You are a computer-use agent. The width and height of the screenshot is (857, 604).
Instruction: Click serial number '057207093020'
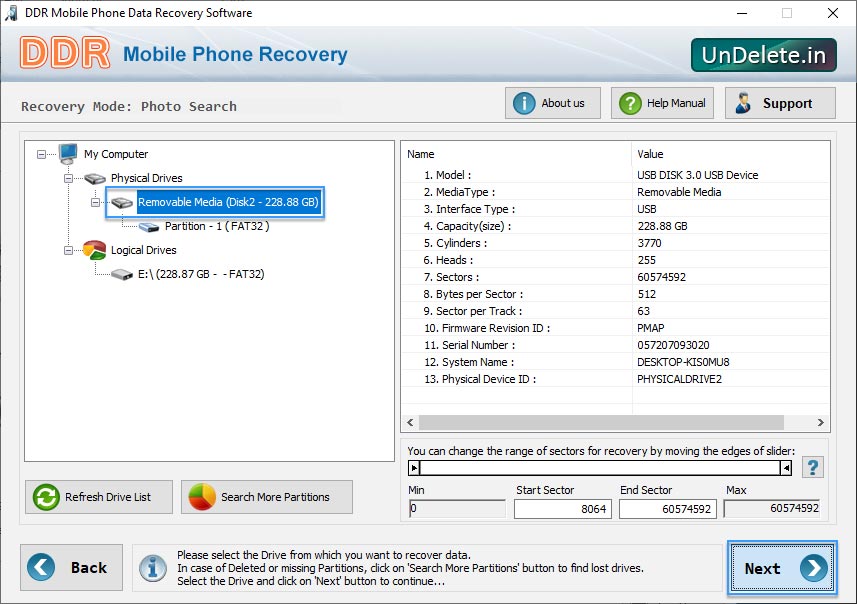pos(673,345)
